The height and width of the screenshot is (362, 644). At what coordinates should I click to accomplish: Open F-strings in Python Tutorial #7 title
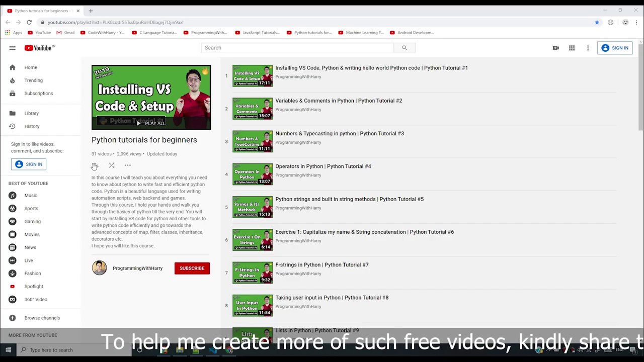[x=322, y=265]
